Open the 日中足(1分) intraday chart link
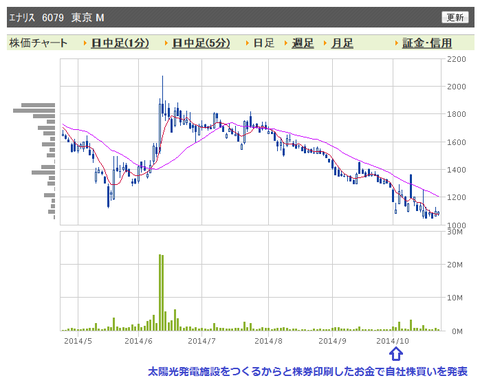Viewport: 480px width, 387px height. [120, 43]
